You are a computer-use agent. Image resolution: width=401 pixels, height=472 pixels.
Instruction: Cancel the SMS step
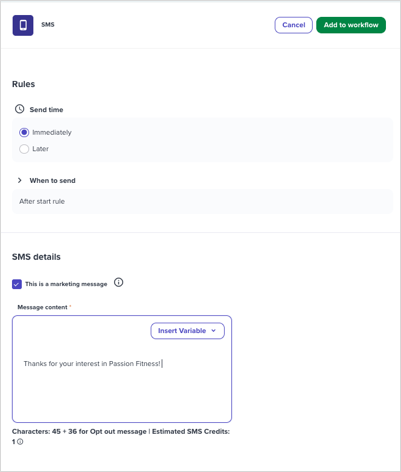click(294, 25)
